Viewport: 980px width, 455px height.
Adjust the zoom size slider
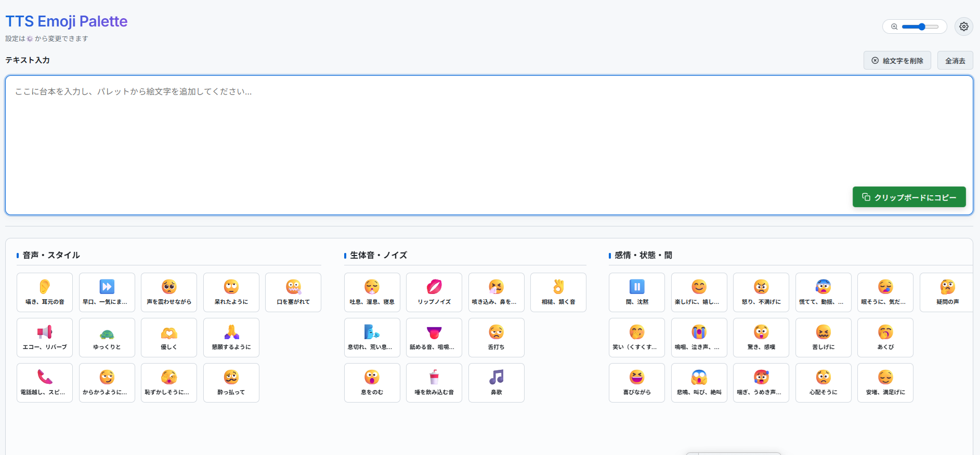[920, 26]
